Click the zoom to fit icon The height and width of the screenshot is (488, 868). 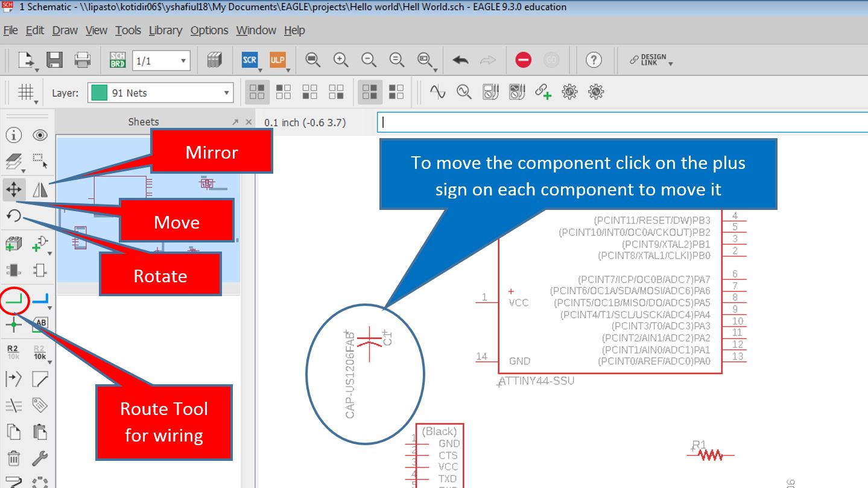pyautogui.click(x=312, y=60)
